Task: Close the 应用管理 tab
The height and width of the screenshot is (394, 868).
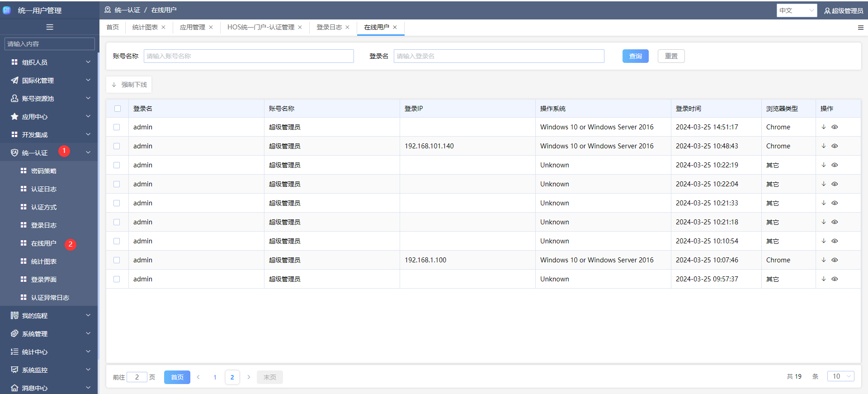Action: 211,27
